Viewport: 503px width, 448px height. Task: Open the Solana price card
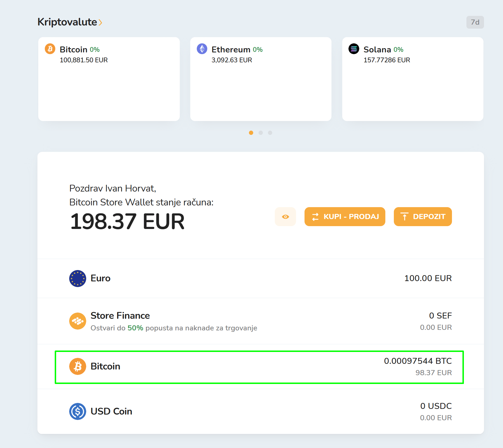point(413,79)
